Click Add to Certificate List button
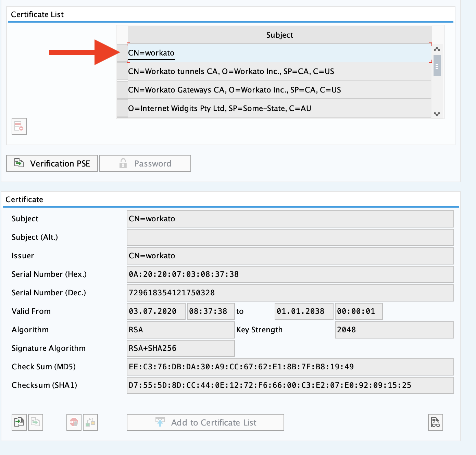Image resolution: width=476 pixels, height=455 pixels. [x=205, y=422]
